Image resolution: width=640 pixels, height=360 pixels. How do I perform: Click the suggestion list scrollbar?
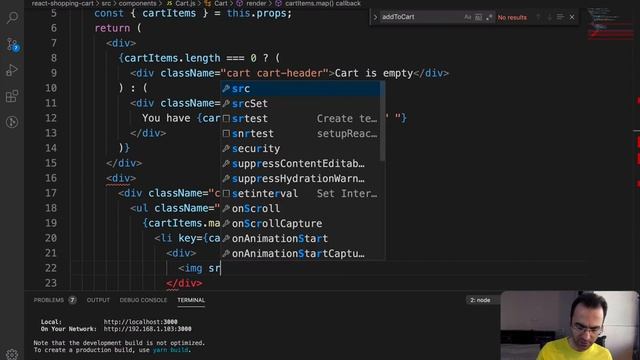point(382,121)
